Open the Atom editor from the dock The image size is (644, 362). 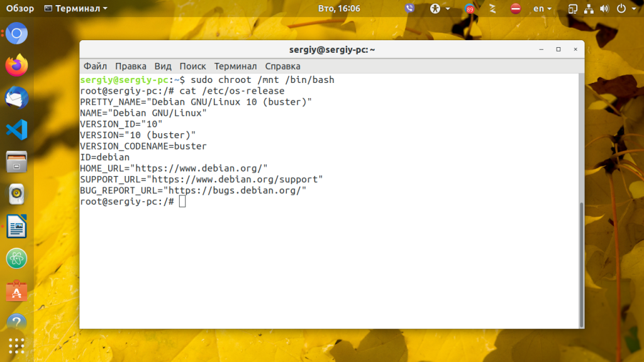(17, 258)
